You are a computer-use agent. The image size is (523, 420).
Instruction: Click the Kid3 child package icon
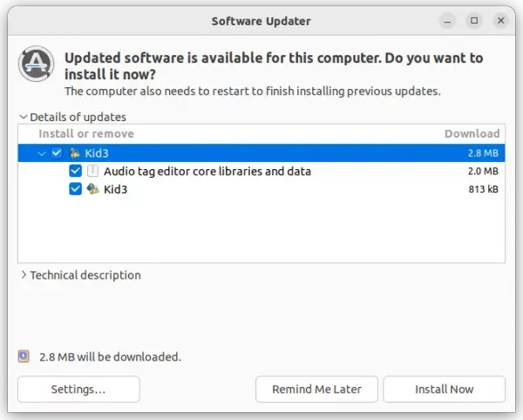click(92, 189)
